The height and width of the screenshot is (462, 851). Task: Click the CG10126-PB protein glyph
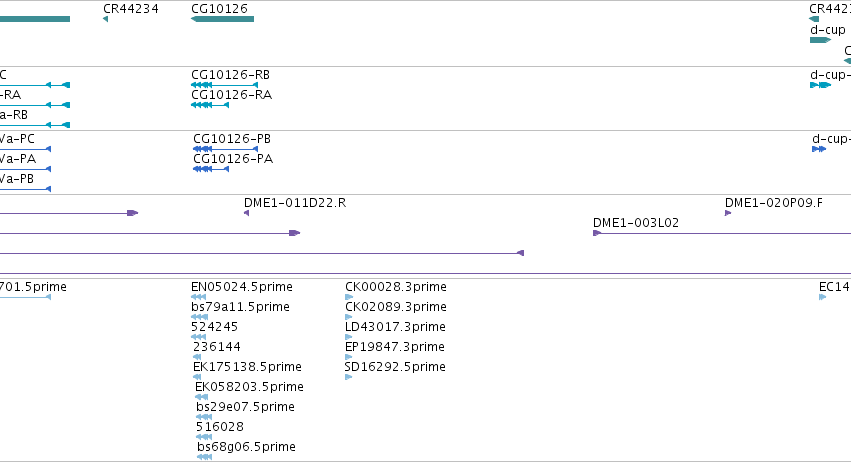[225, 149]
